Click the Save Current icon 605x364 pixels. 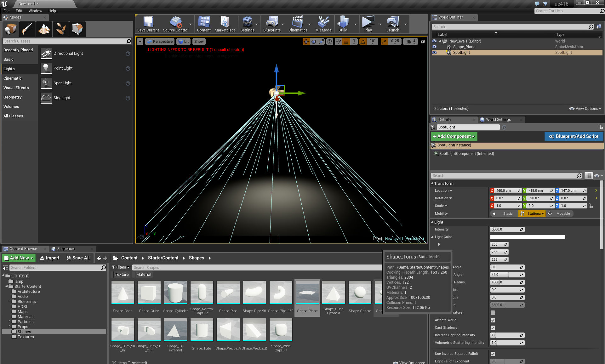click(148, 24)
